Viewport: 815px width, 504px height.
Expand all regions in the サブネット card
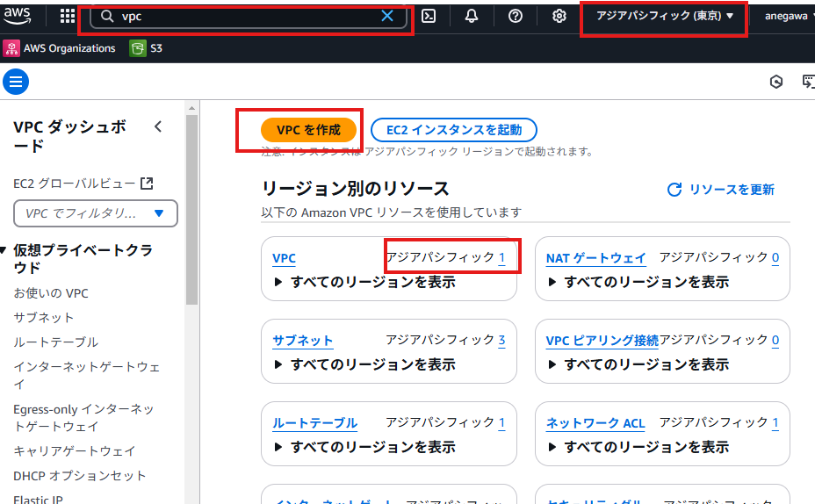tap(365, 364)
